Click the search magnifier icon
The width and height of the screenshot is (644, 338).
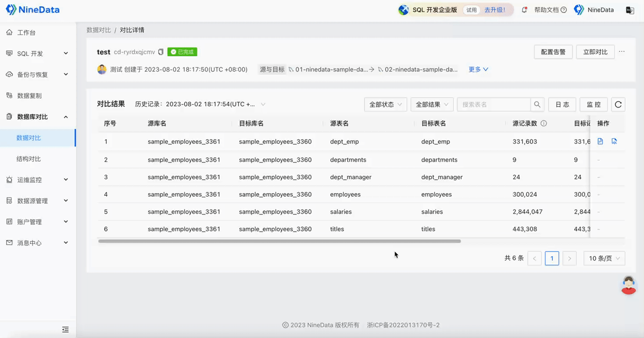pyautogui.click(x=537, y=104)
